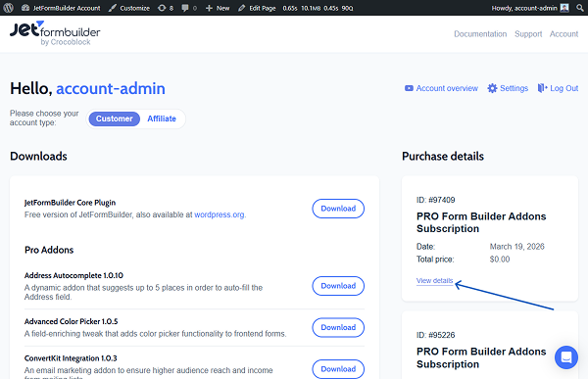This screenshot has width=588, height=379.
Task: Click the date March 19, 2026
Action: coord(516,247)
